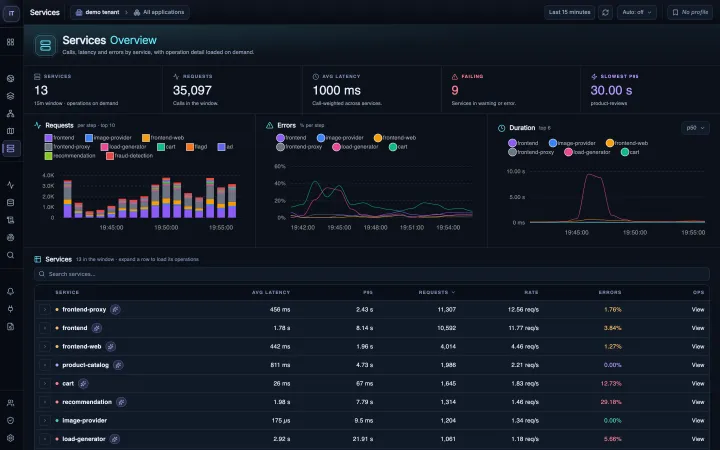Click the Slowest P95 summary card
This screenshot has width=720, height=450.
pyautogui.click(x=650, y=90)
